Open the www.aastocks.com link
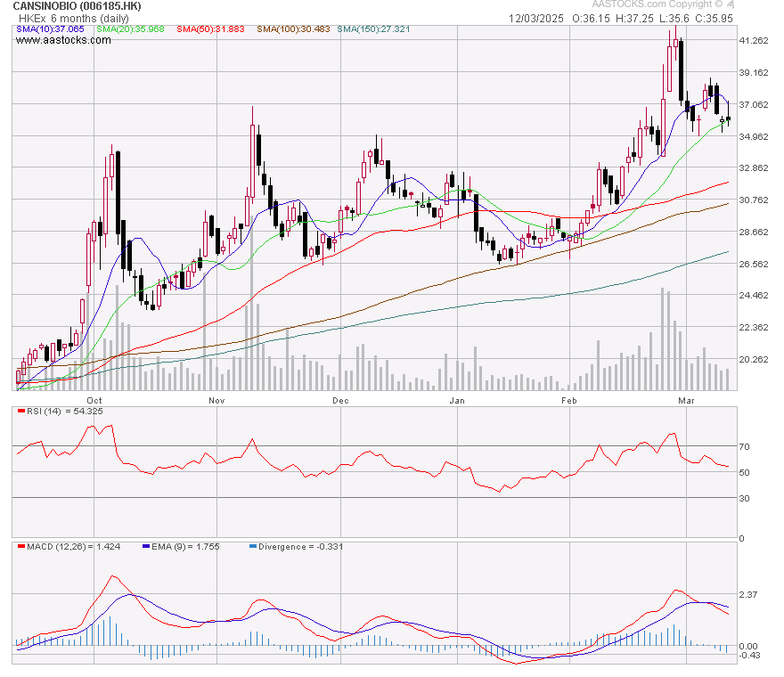This screenshot has width=784, height=677. click(56, 40)
